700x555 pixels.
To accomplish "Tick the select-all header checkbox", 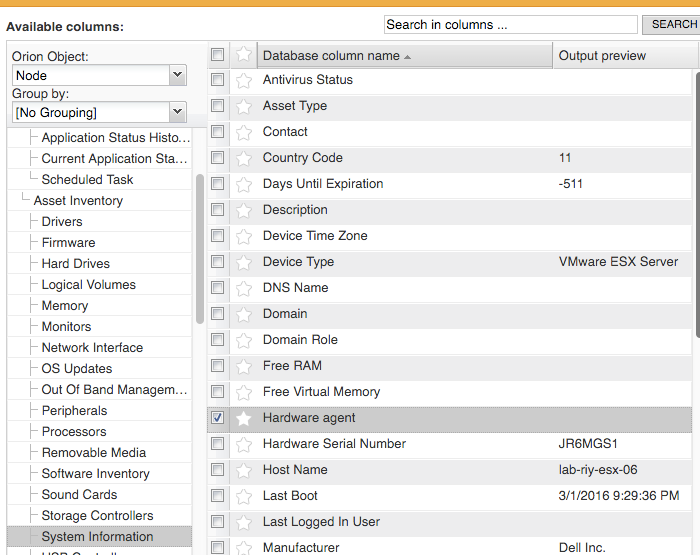I will point(217,54).
